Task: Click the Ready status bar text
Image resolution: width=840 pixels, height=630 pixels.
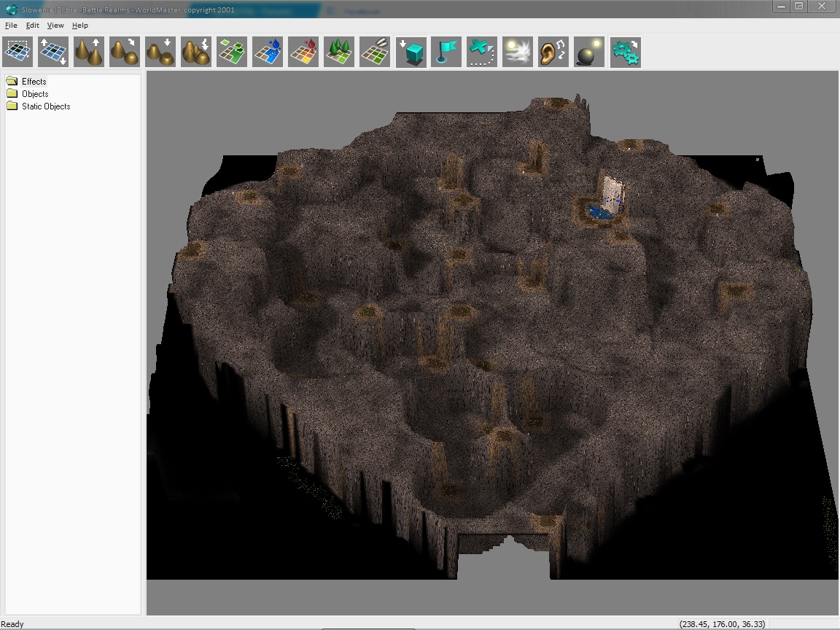Action: coord(12,624)
